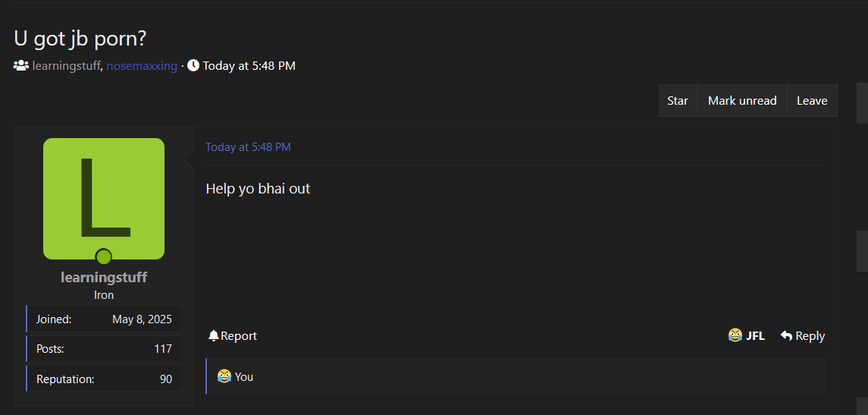Open nosemaxxing's profile link

click(142, 66)
